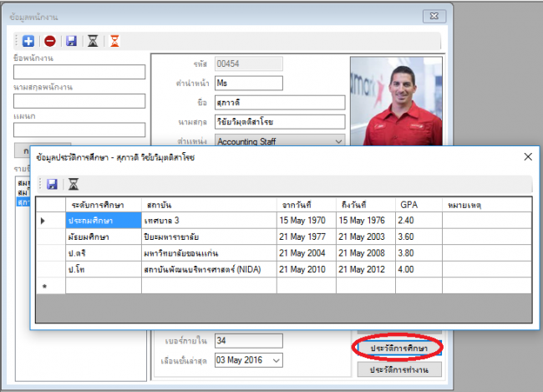Click the empty education level cell in new row
The width and height of the screenshot is (543, 392).
[104, 286]
